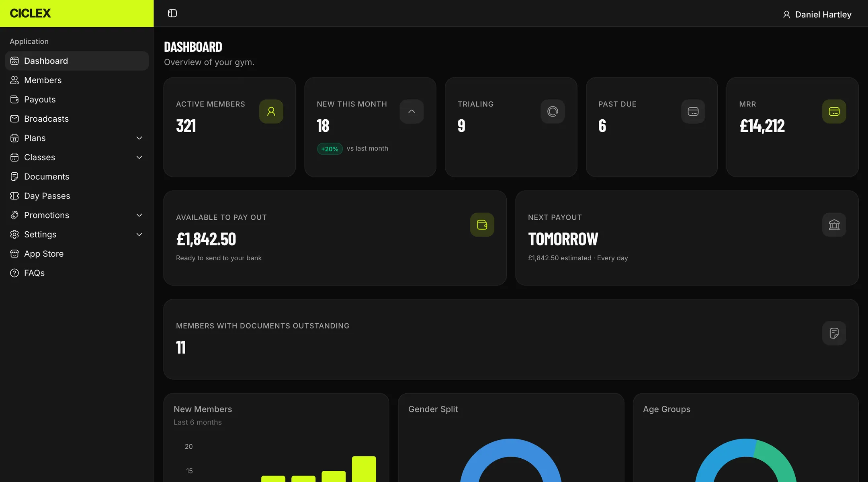
Task: Click the Settings gear icon in sidebar
Action: click(x=14, y=234)
